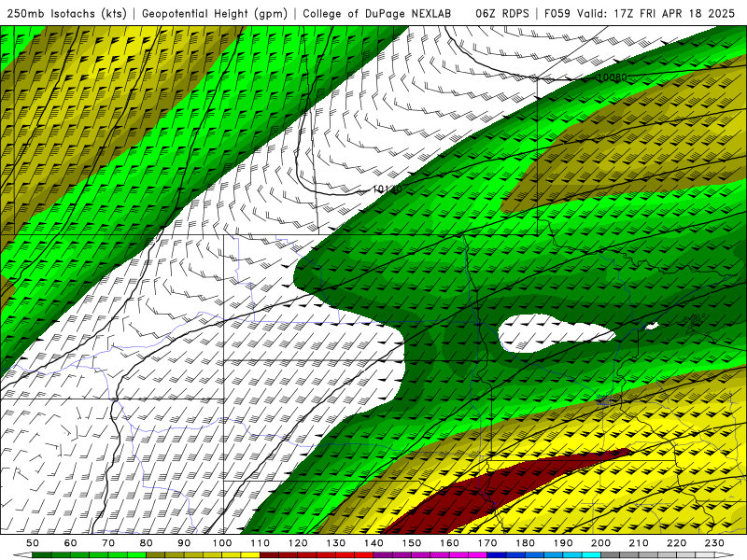Click the 100 value on the color scale
The height and width of the screenshot is (560, 747).
tap(222, 543)
